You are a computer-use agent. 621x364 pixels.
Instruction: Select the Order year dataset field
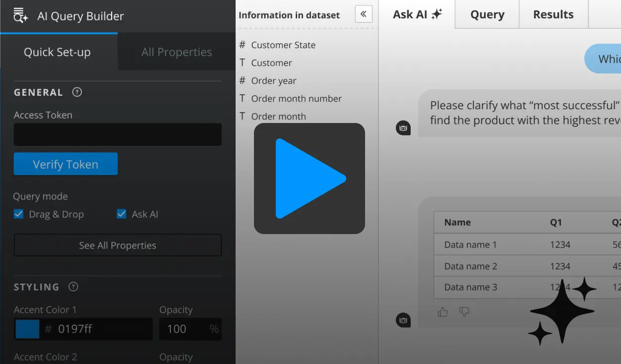(x=273, y=81)
